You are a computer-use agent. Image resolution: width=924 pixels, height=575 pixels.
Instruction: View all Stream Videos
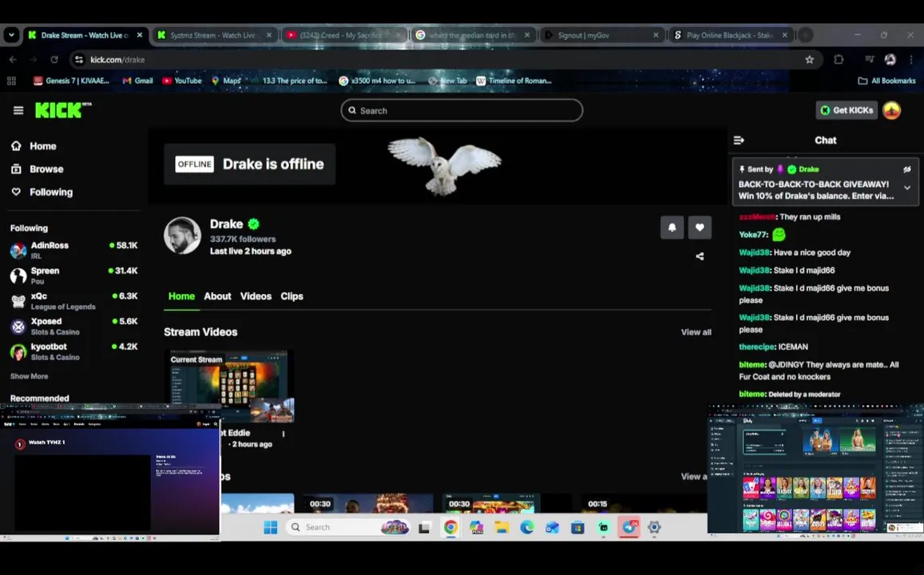click(696, 332)
